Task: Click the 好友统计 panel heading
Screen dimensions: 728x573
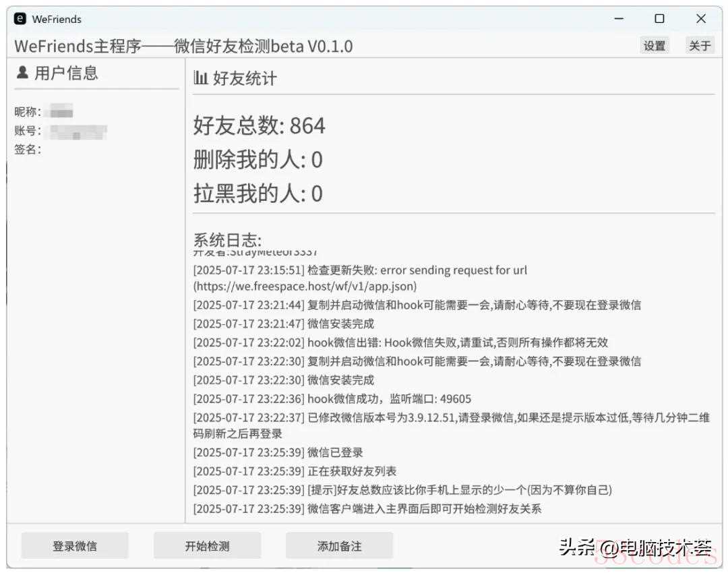Action: pos(245,78)
